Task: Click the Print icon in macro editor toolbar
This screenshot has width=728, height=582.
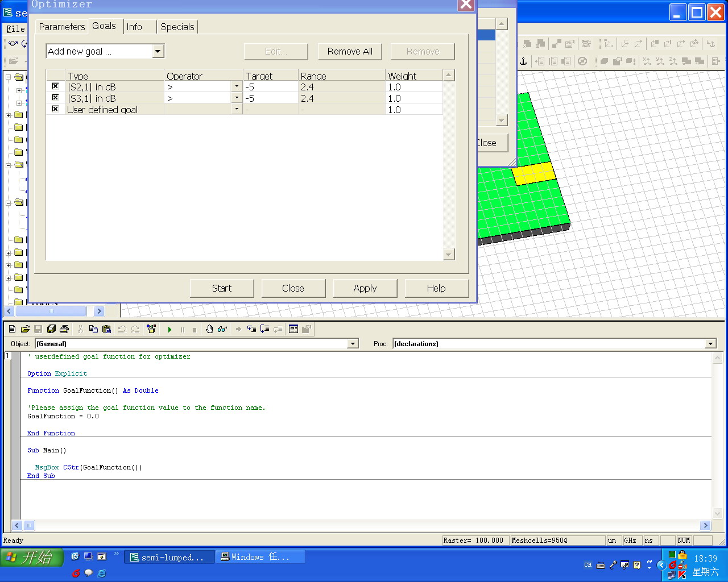Action: (64, 329)
